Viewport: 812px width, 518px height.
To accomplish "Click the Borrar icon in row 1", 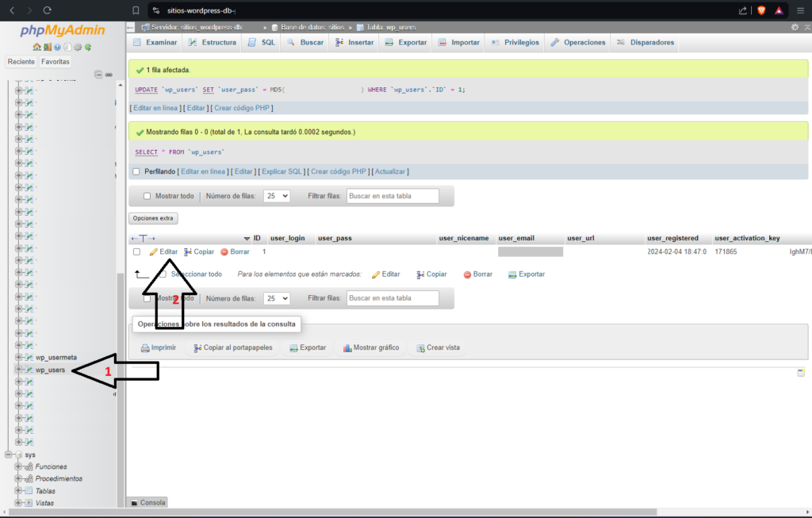I will [224, 251].
